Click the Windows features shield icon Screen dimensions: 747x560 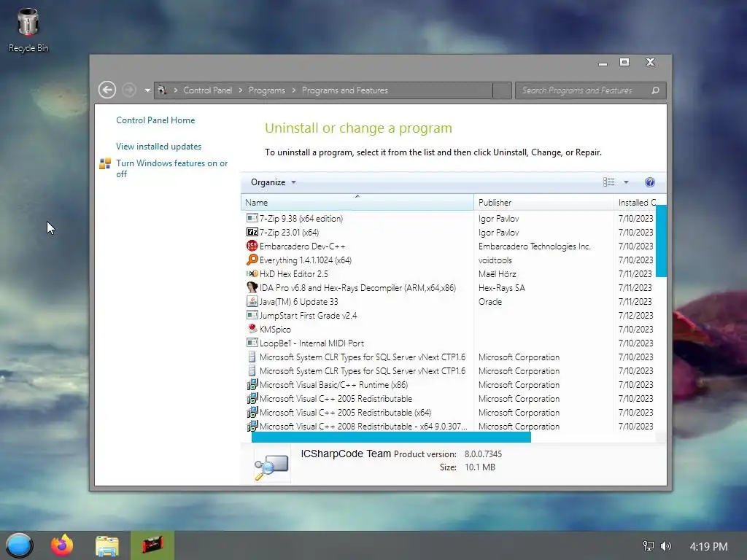[105, 164]
